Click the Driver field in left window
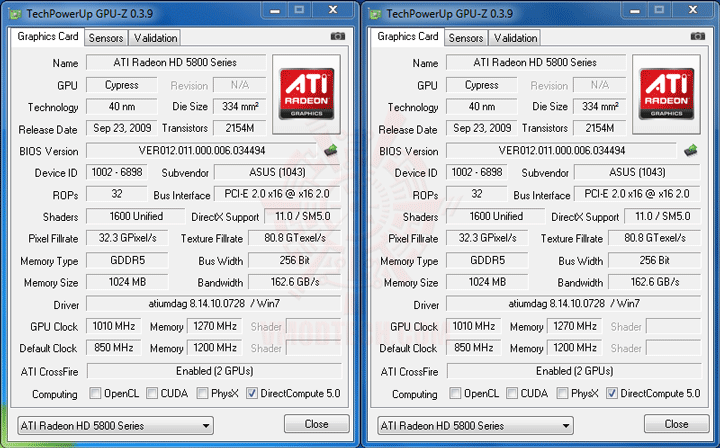 pyautogui.click(x=214, y=303)
